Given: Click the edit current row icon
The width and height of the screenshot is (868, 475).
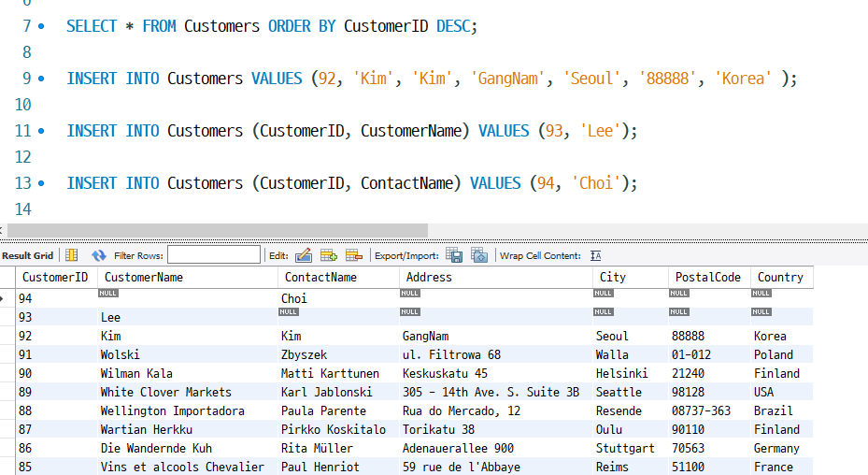Looking at the screenshot, I should point(304,255).
